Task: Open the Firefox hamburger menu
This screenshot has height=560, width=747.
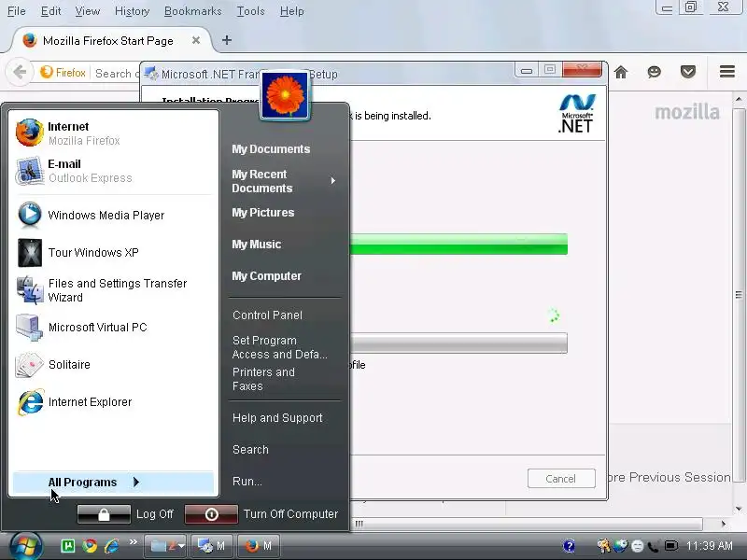Action: point(727,72)
